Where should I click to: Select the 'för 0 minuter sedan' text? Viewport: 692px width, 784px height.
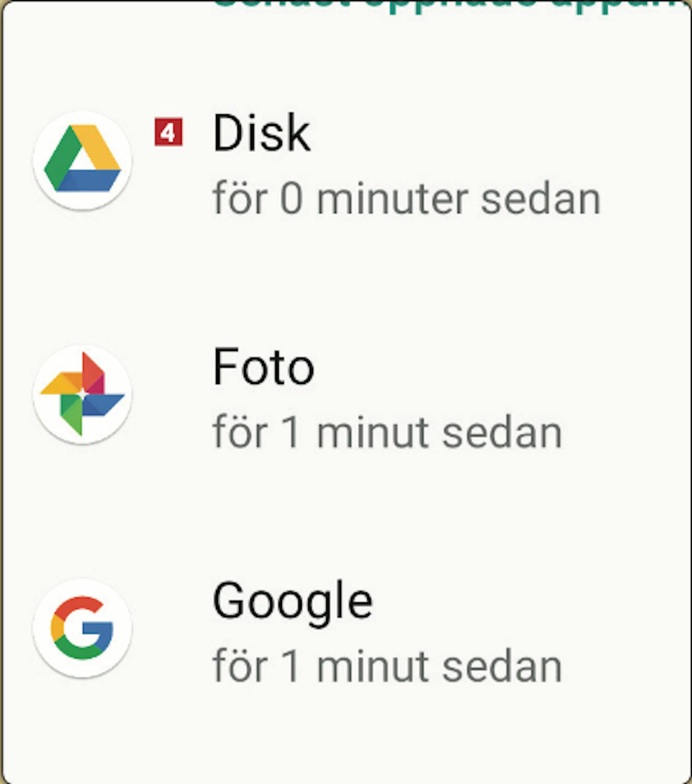pos(406,199)
